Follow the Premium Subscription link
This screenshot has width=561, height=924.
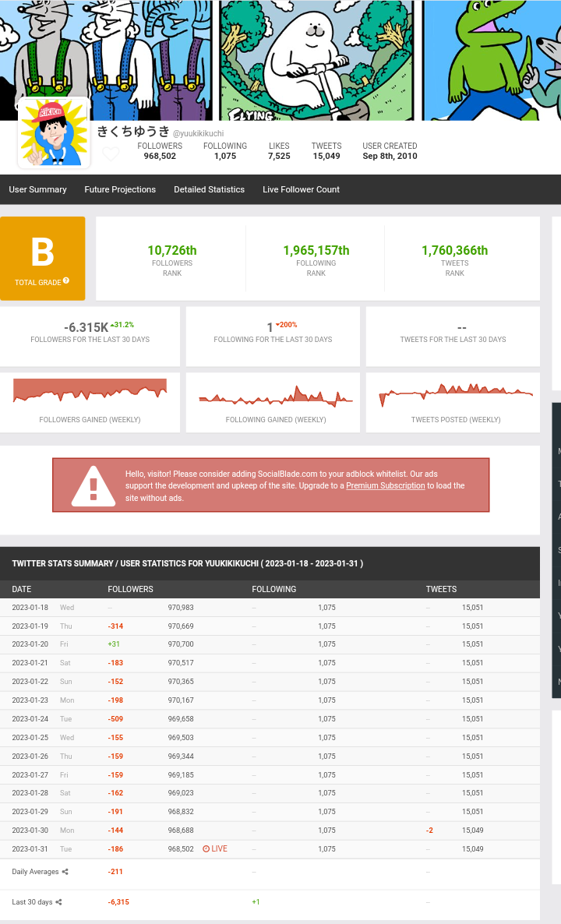pos(386,485)
